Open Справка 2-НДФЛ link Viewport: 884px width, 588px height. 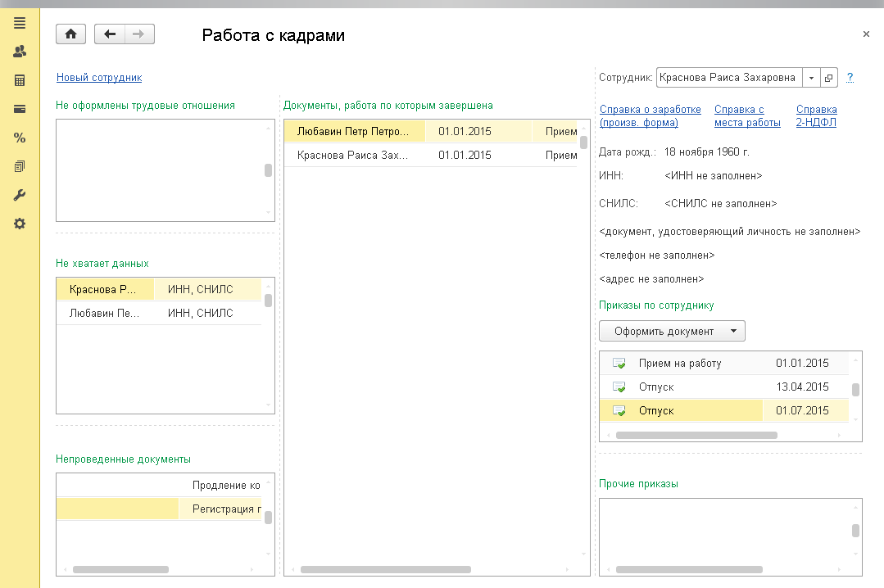pos(816,115)
